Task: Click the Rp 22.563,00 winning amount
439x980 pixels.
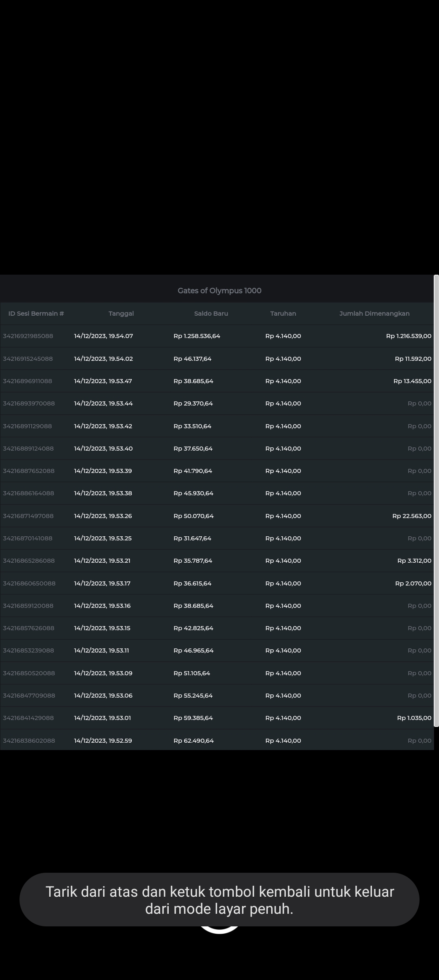Action: tap(412, 516)
